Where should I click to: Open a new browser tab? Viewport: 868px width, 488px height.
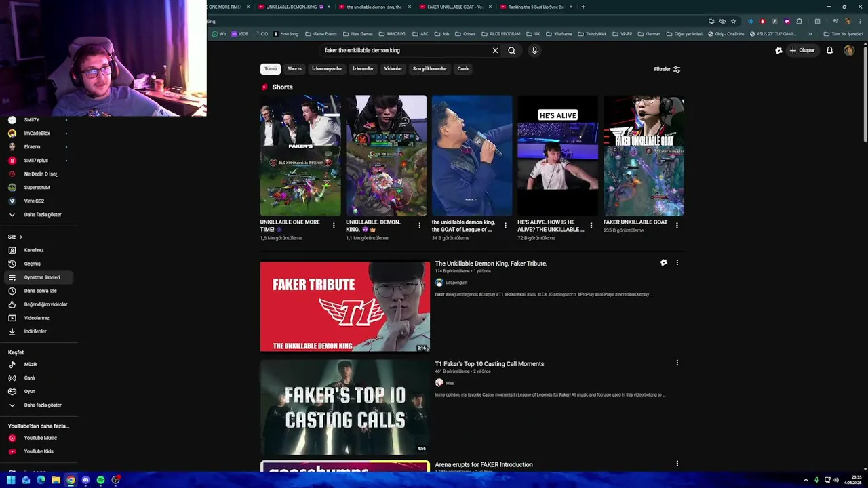click(583, 7)
